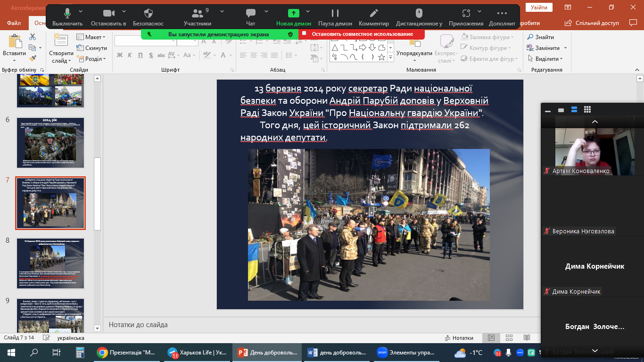Image resolution: width=644 pixels, height=362 pixels.
Task: Open spell check icon in status bar
Action: [x=46, y=338]
